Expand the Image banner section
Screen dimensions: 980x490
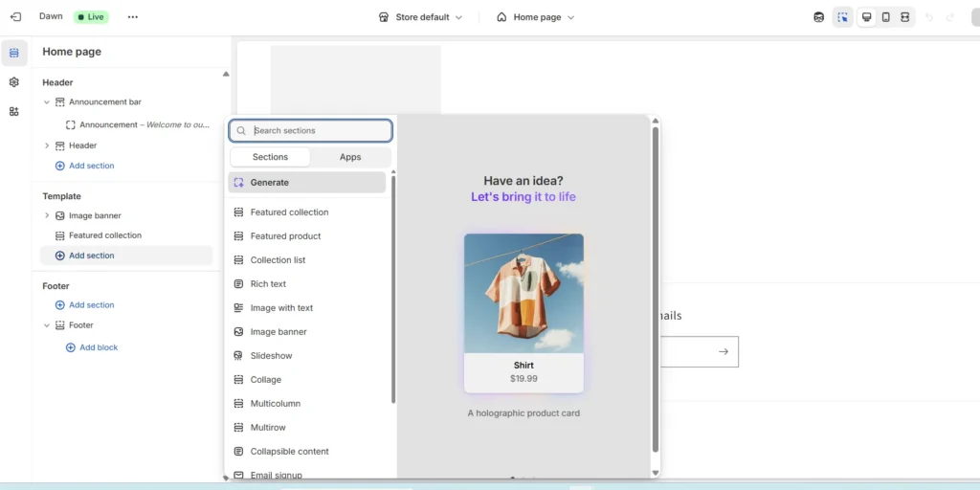coord(47,216)
